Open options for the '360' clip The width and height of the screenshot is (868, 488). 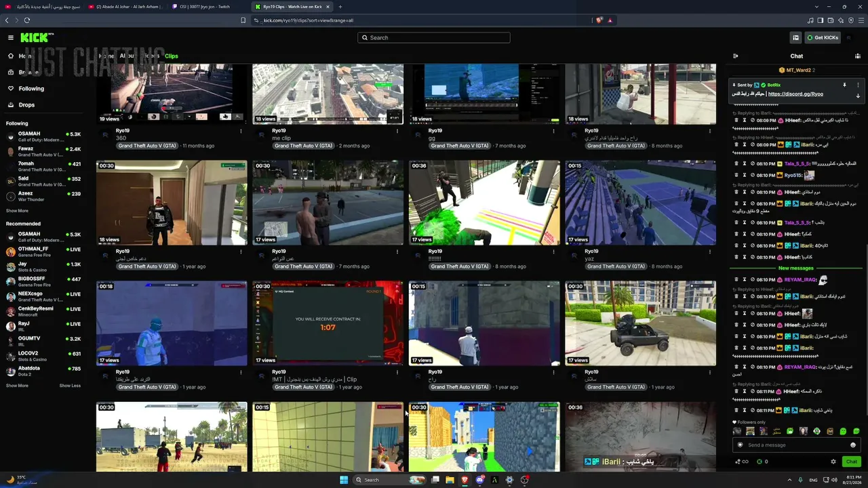[x=241, y=131]
